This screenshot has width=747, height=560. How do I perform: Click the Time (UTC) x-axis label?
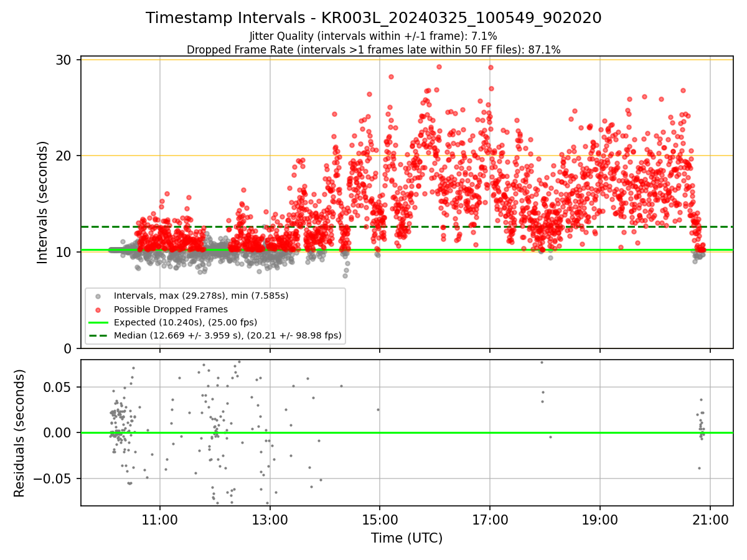(x=406, y=538)
